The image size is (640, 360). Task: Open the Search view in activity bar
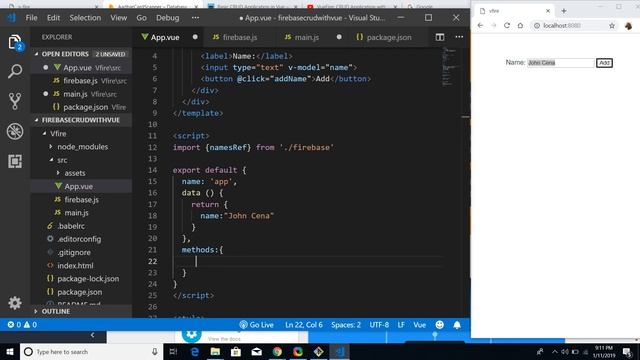click(x=15, y=71)
